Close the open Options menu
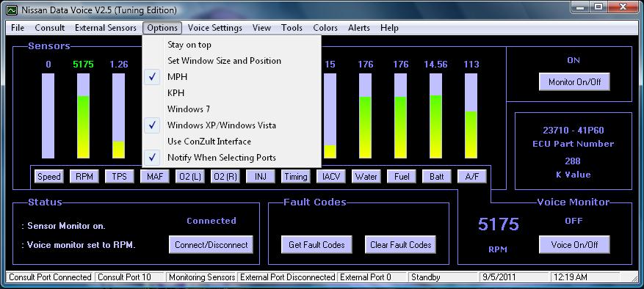644x289 pixels. coord(162,28)
